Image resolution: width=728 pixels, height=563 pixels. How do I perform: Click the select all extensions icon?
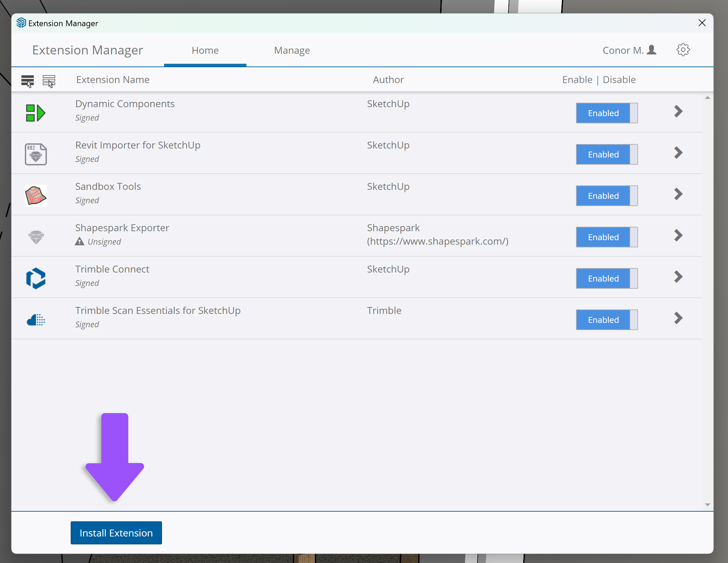tap(28, 81)
